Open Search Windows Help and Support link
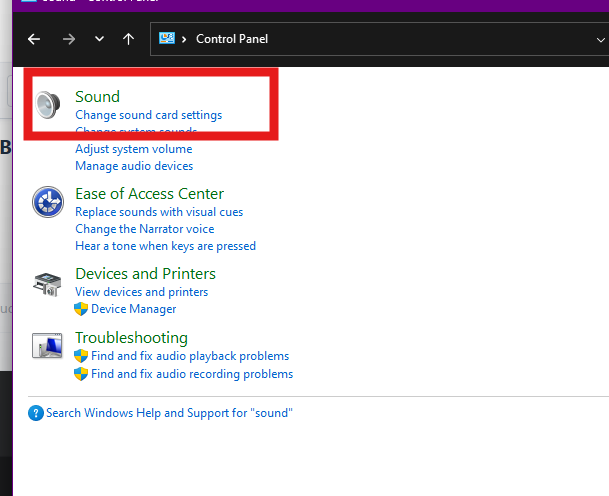 tap(169, 413)
